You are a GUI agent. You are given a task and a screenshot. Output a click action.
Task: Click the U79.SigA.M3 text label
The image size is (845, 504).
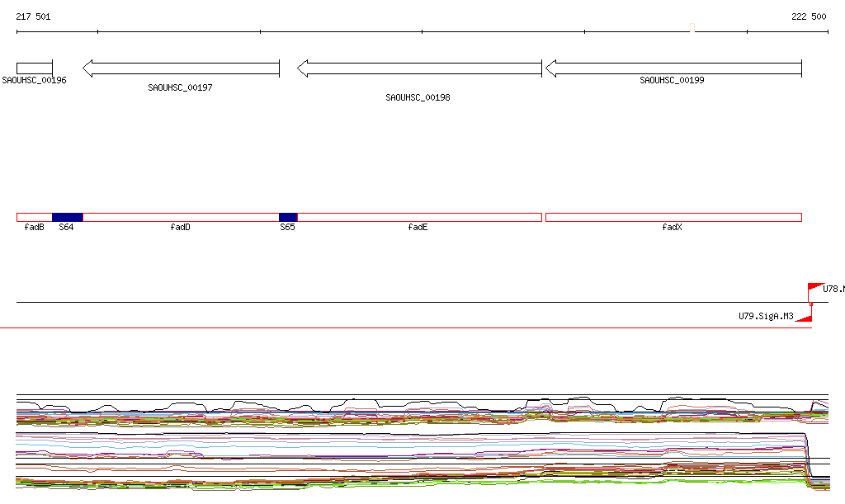766,316
